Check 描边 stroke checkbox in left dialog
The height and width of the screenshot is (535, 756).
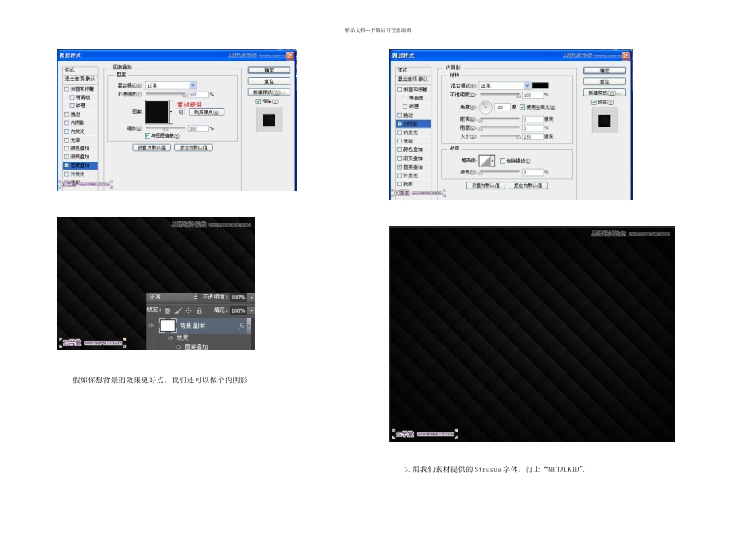[x=67, y=115]
